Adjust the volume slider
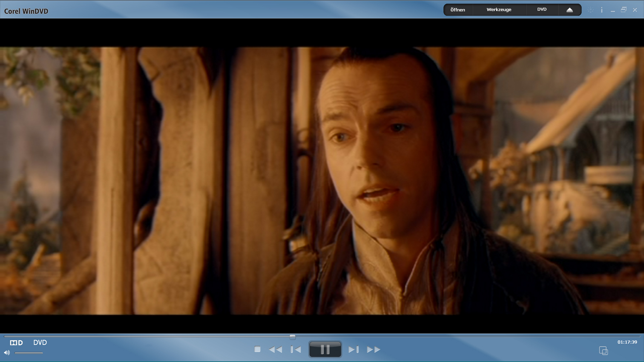The height and width of the screenshot is (362, 644). pyautogui.click(x=29, y=353)
